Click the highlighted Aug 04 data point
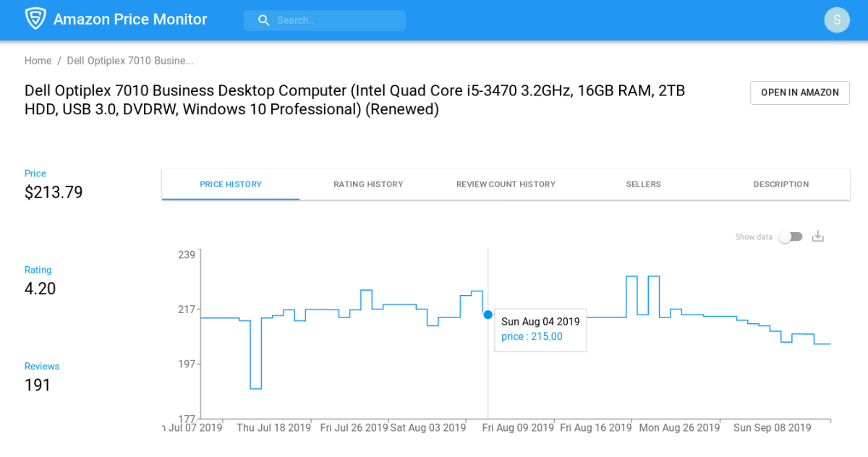Screen dimensions: 868x457 (x=488, y=315)
